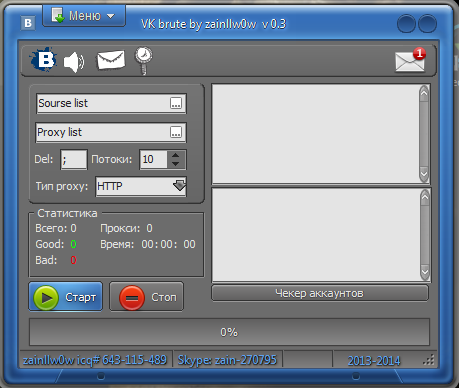Click inside the Del delimiter field

74,160
